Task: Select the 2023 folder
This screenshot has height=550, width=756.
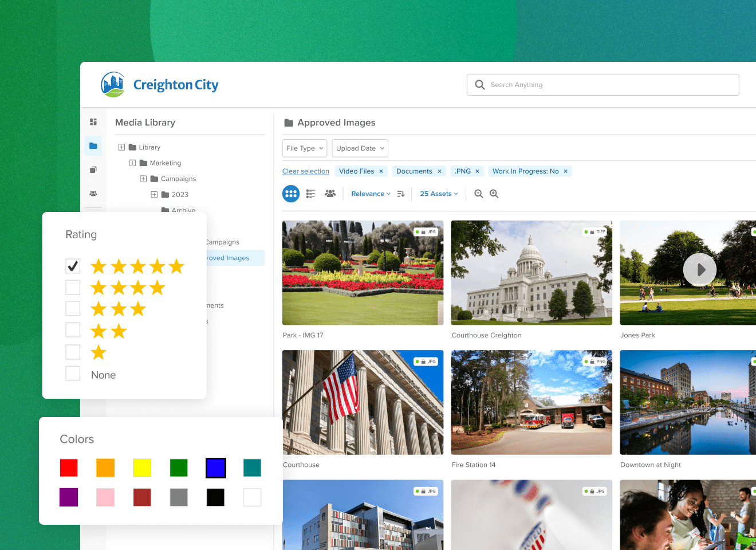Action: tap(175, 195)
